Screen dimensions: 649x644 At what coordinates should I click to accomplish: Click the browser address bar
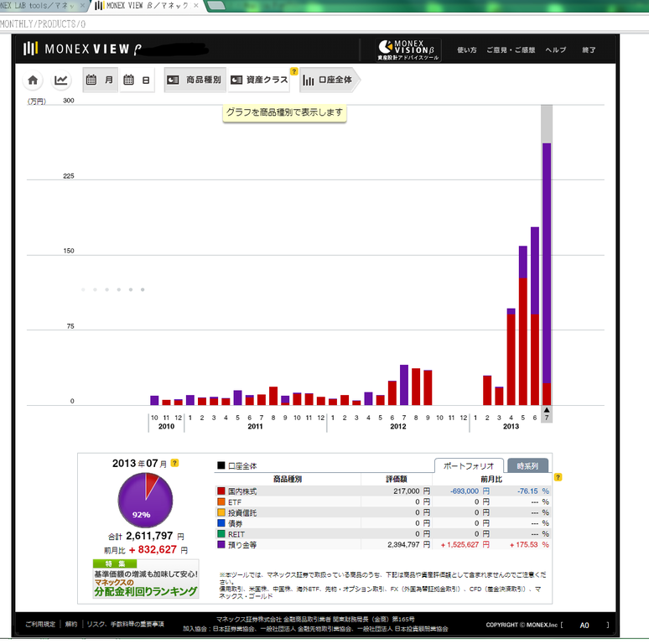pyautogui.click(x=323, y=24)
